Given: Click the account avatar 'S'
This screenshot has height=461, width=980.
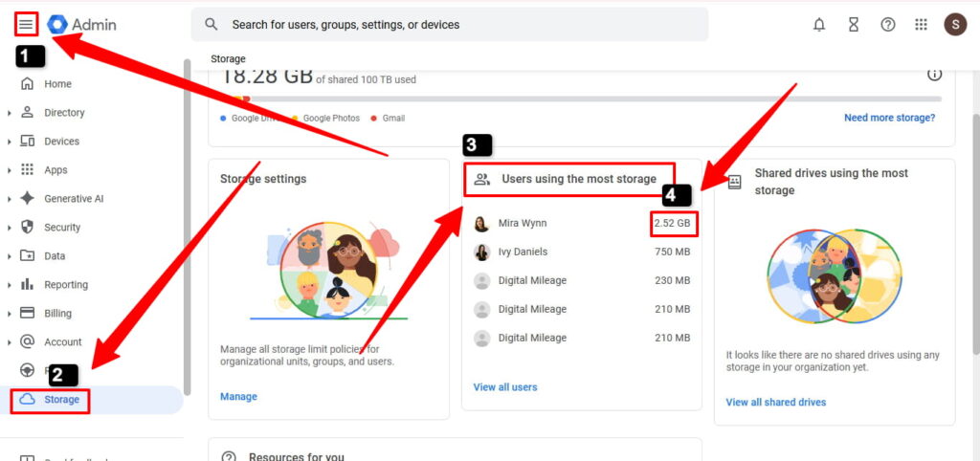Looking at the screenshot, I should click(x=954, y=25).
